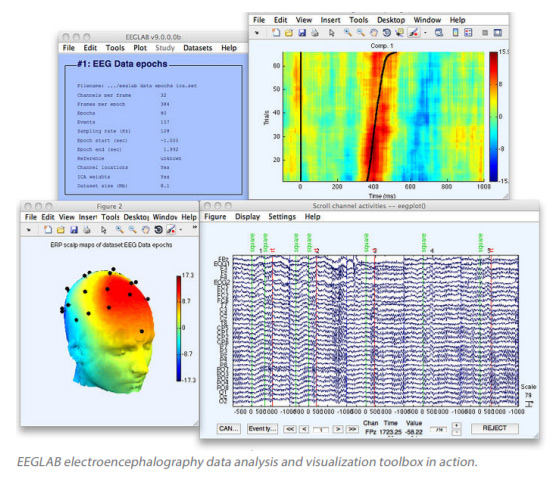Click Open File folder icon in Comp. 1 window

pyautogui.click(x=289, y=33)
